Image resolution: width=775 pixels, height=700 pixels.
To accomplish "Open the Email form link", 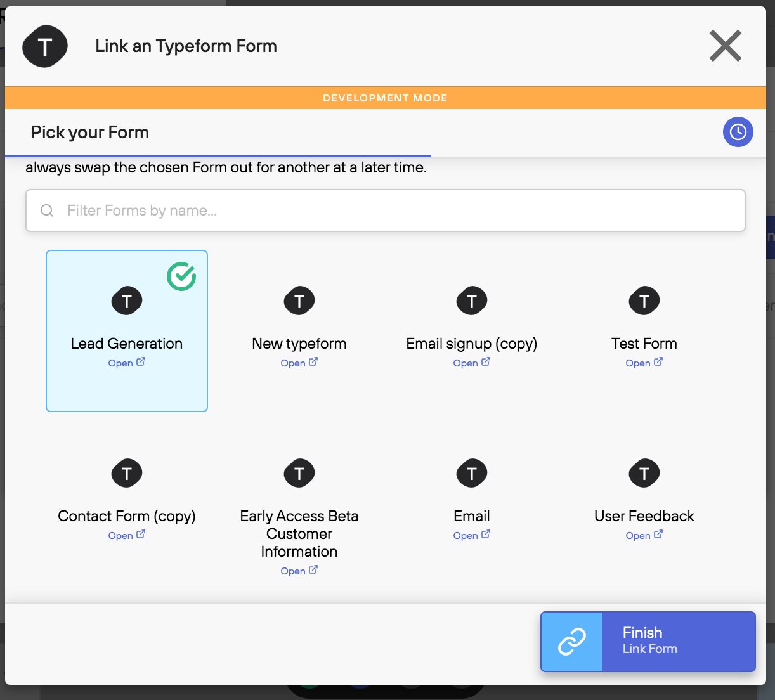I will point(472,535).
